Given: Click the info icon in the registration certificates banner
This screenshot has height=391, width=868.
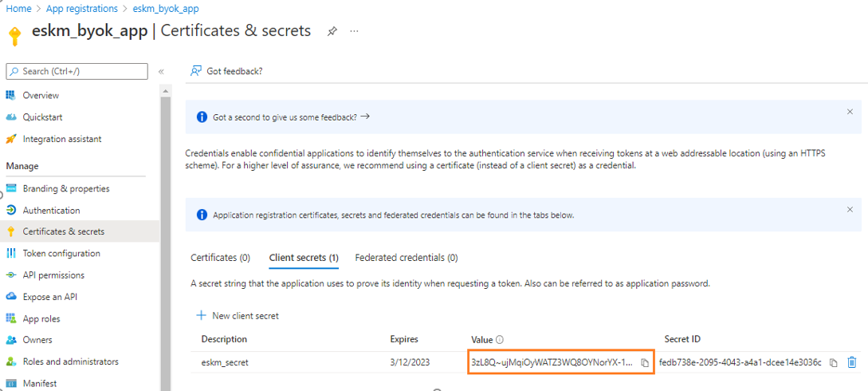Looking at the screenshot, I should click(x=202, y=215).
